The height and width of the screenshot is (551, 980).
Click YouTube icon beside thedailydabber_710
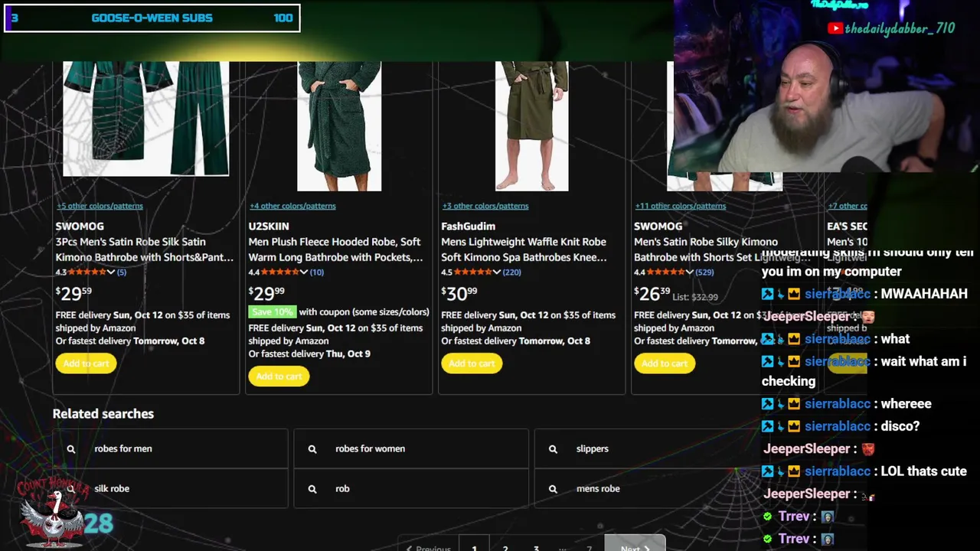835,28
